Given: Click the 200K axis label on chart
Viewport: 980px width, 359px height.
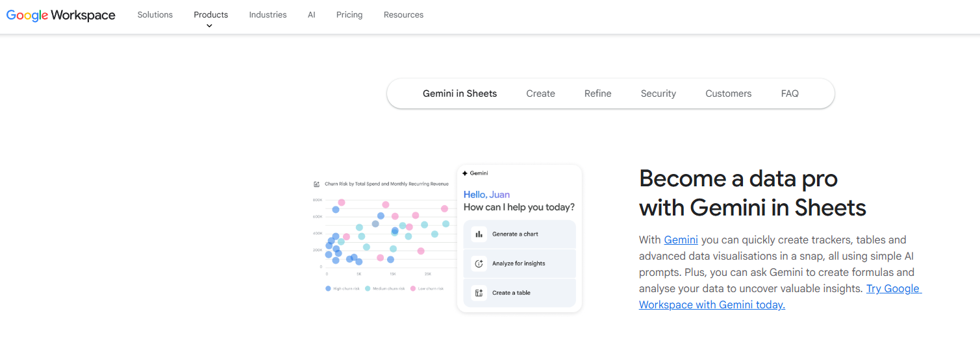Looking at the screenshot, I should coord(318,250).
